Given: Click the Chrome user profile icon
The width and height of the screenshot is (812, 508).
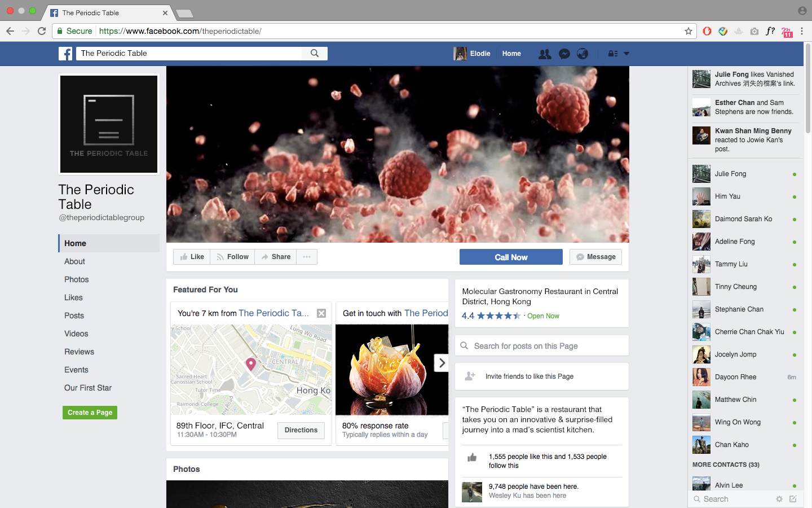Looking at the screenshot, I should [x=802, y=11].
